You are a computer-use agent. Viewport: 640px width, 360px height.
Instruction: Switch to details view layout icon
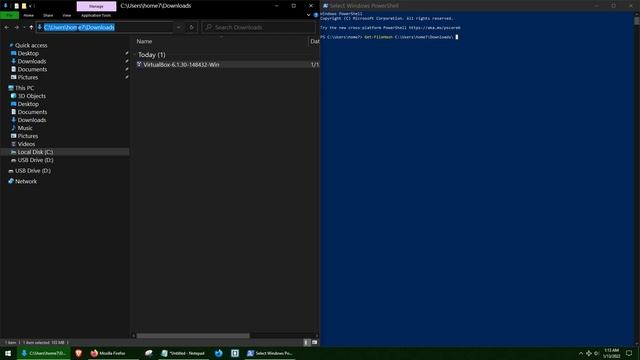pos(307,342)
